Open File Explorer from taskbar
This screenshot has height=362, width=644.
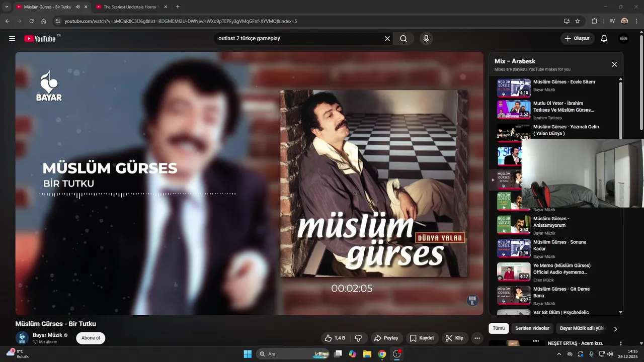coord(367,354)
